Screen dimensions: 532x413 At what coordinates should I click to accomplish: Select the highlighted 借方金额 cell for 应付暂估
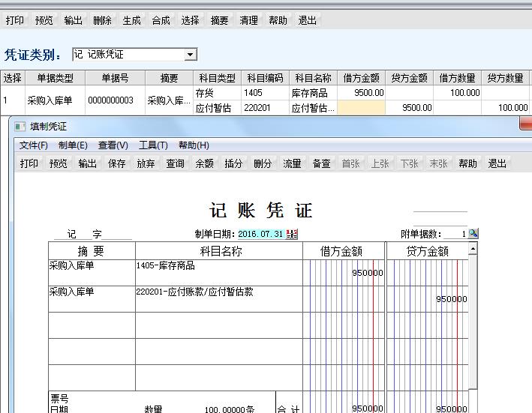point(362,107)
